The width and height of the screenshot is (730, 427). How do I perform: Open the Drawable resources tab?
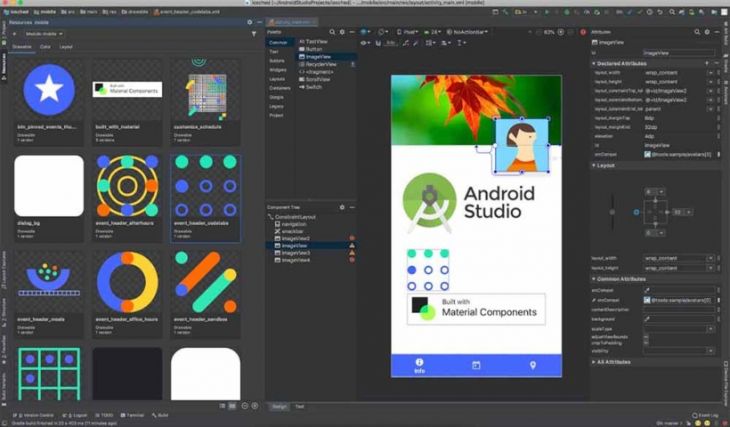pos(22,47)
